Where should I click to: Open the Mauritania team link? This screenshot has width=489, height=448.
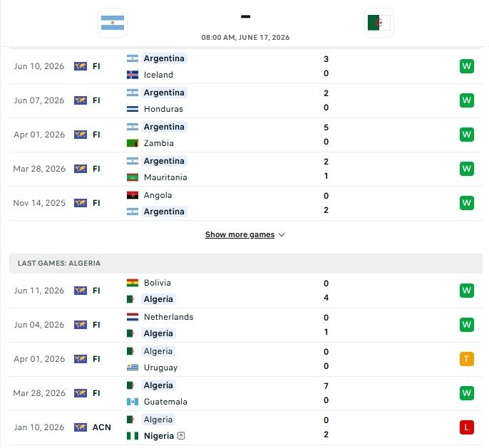pyautogui.click(x=165, y=177)
